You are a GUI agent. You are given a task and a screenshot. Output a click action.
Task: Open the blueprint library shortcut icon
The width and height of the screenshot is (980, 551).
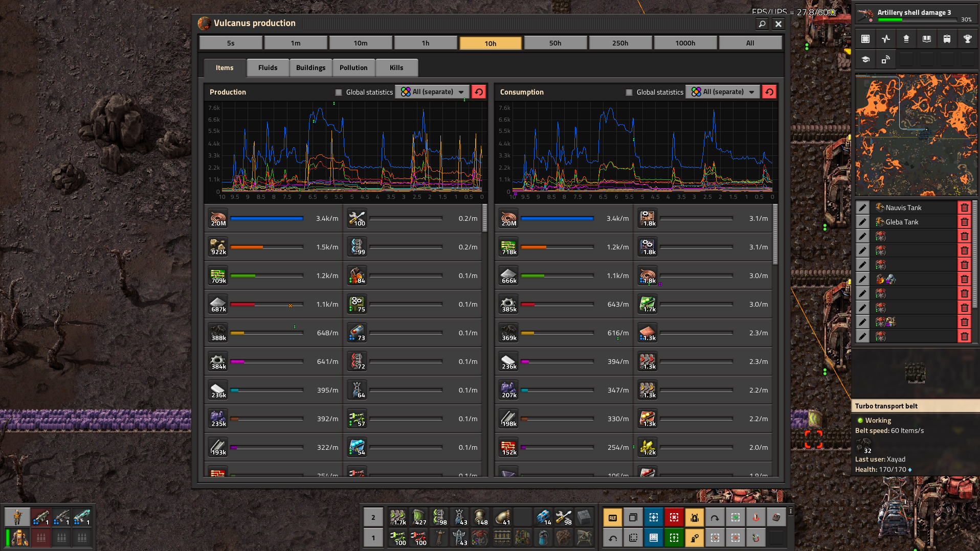(865, 39)
